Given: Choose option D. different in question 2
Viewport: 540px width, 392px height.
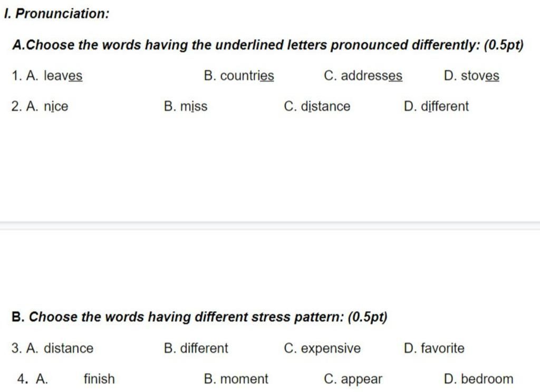Looking at the screenshot, I should click(x=436, y=106).
